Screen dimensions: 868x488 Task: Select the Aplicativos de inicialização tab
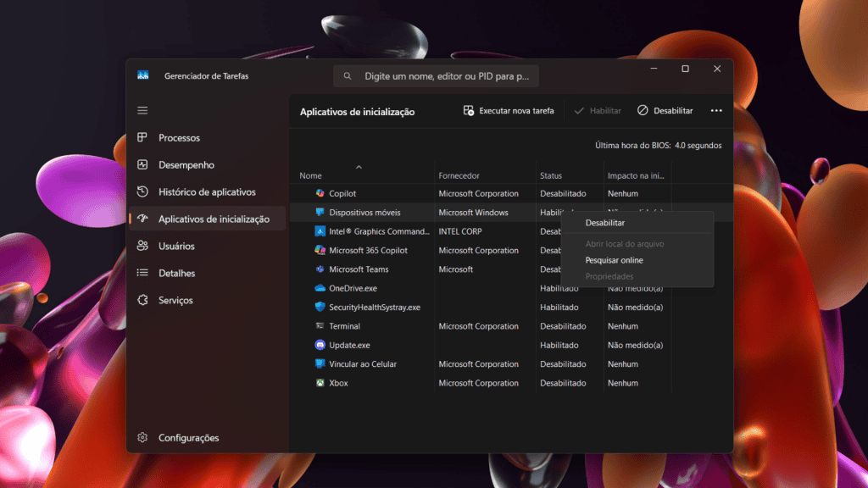click(x=213, y=219)
